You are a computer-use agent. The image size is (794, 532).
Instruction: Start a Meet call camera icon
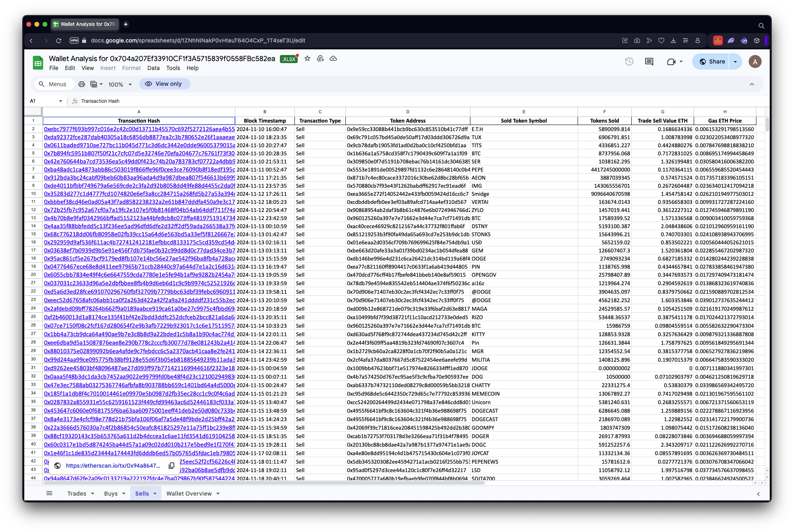(x=671, y=61)
